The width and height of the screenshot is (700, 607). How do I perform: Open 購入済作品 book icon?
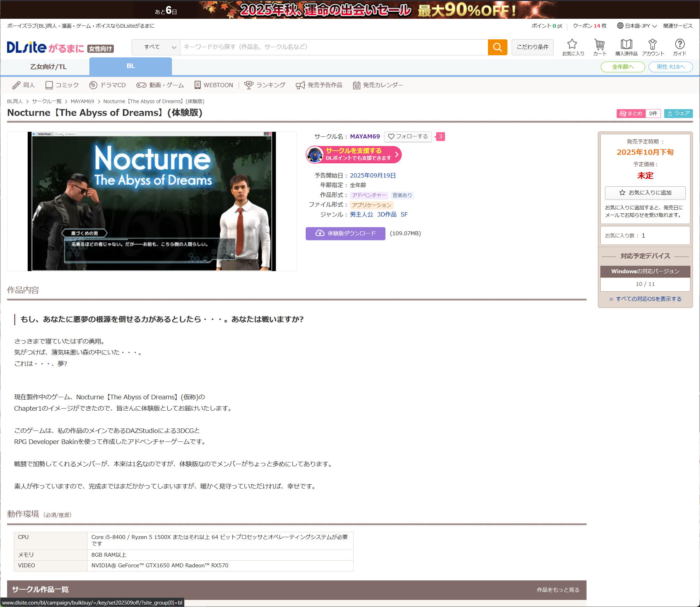[626, 47]
